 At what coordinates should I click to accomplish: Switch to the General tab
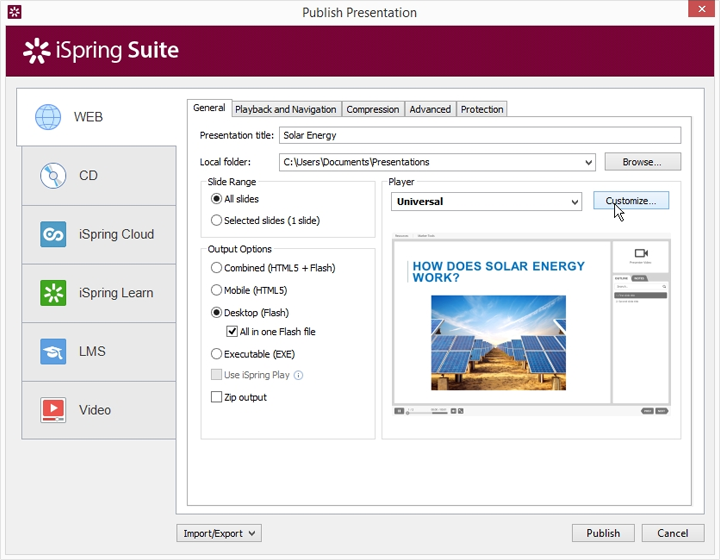pyautogui.click(x=209, y=108)
